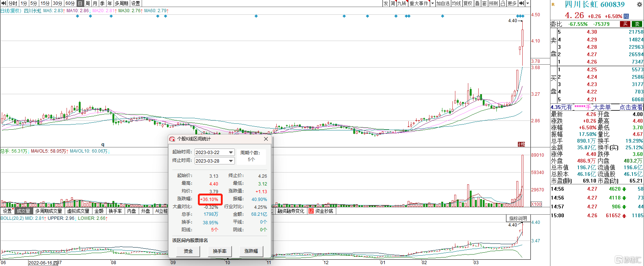The image size is (644, 266).
Task: Rank interval stocks by 资金
Action: (x=188, y=251)
